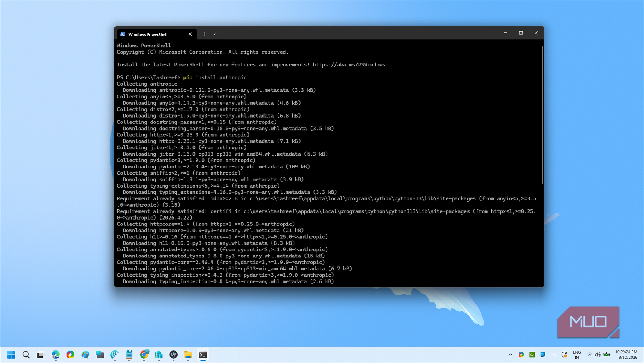Open taskbar Search
This screenshot has width=644, height=363.
(26, 354)
